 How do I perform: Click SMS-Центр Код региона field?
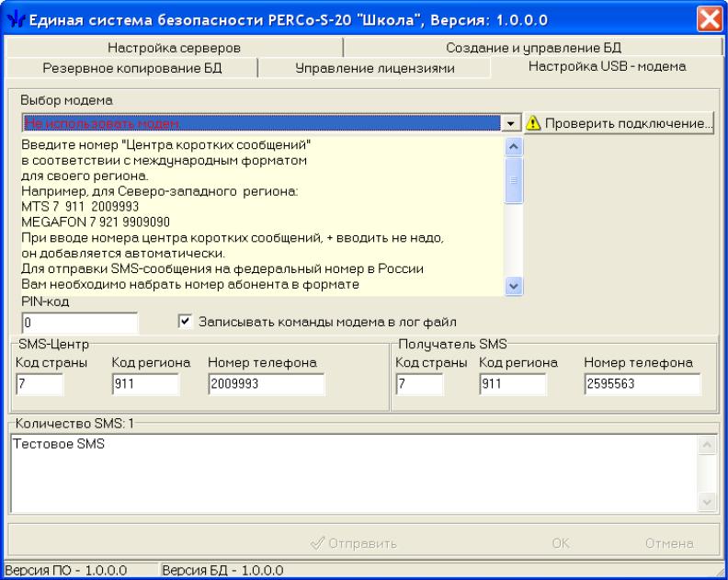[x=145, y=384]
